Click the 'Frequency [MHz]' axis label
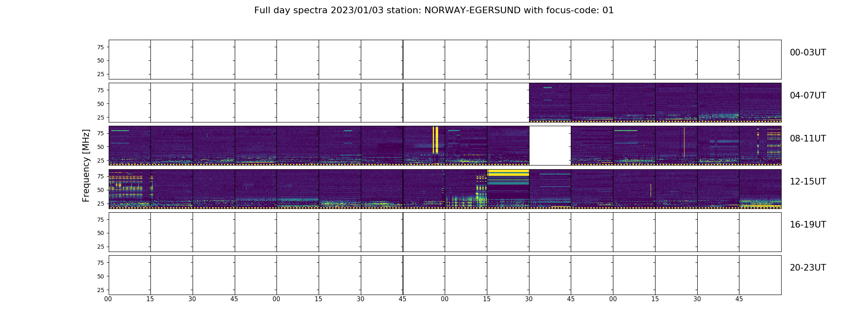 (86, 165)
